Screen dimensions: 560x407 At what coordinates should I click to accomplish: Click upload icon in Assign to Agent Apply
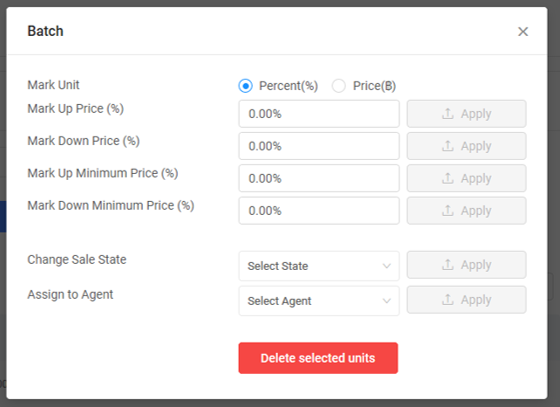point(448,300)
